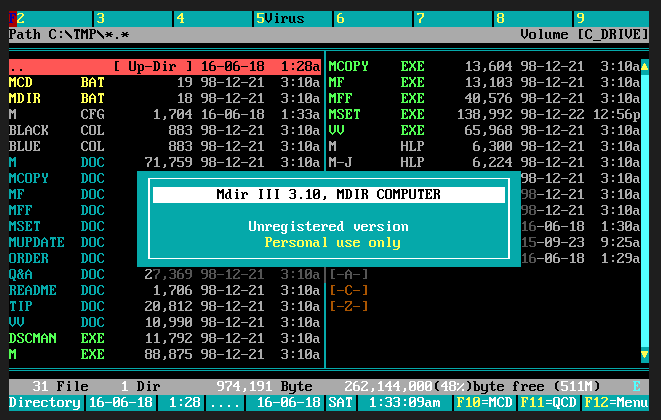Screen dimensions: 661x420
Task: Select the [-C-] drive entry
Action: pos(349,290)
